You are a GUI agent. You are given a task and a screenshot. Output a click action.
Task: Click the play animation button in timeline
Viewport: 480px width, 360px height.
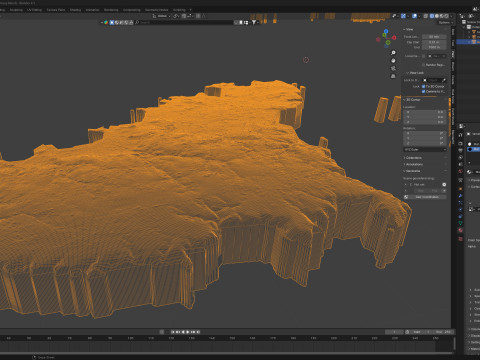[x=188, y=332]
